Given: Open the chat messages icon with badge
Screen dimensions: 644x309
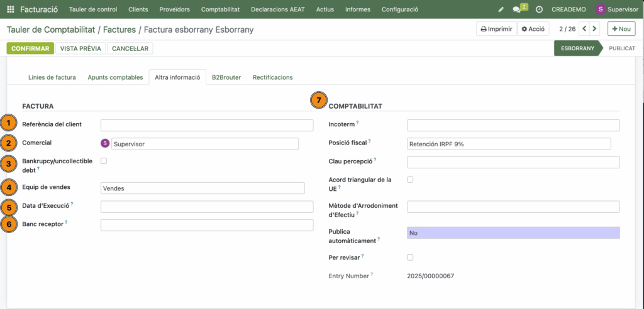Looking at the screenshot, I should click(x=517, y=9).
